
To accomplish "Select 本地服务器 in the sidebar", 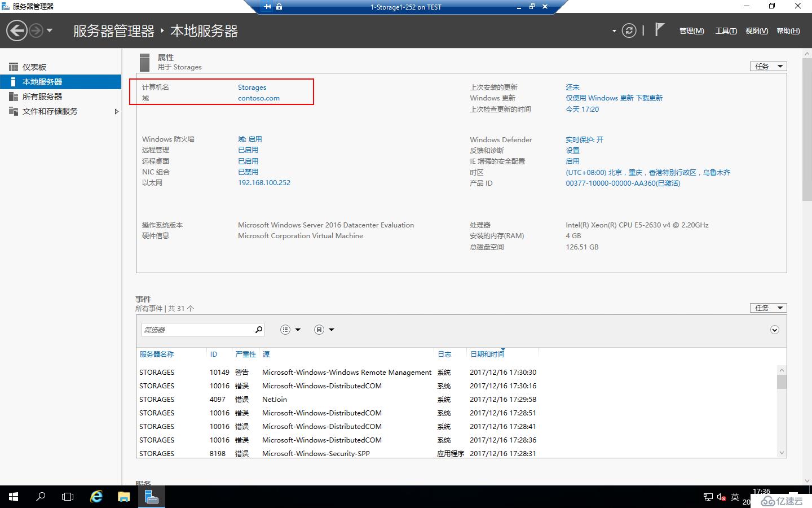I will 60,82.
